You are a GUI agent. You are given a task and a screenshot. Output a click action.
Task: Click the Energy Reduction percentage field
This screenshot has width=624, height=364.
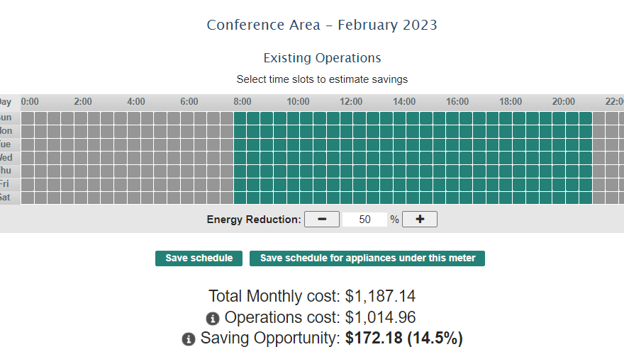tap(364, 220)
